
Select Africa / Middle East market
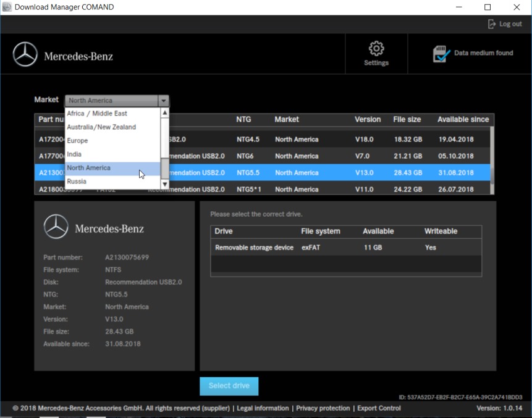tap(112, 114)
